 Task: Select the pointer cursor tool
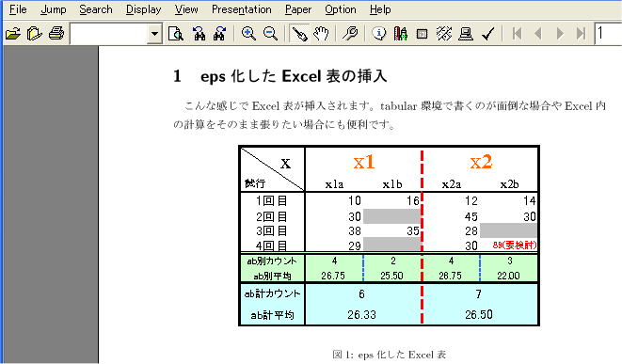(x=299, y=34)
